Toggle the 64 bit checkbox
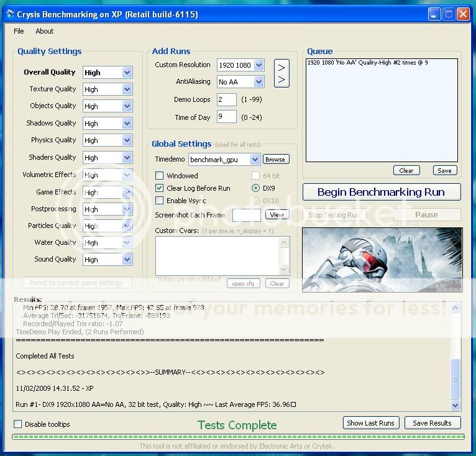 click(255, 175)
